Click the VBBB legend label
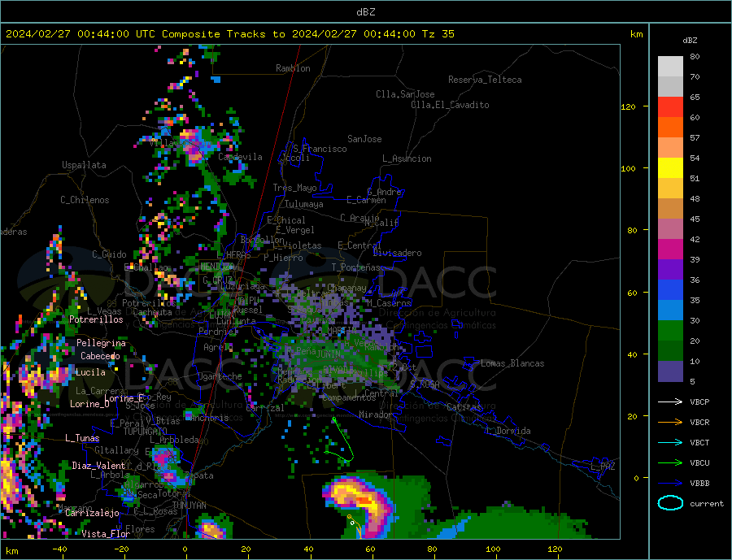 pos(699,483)
